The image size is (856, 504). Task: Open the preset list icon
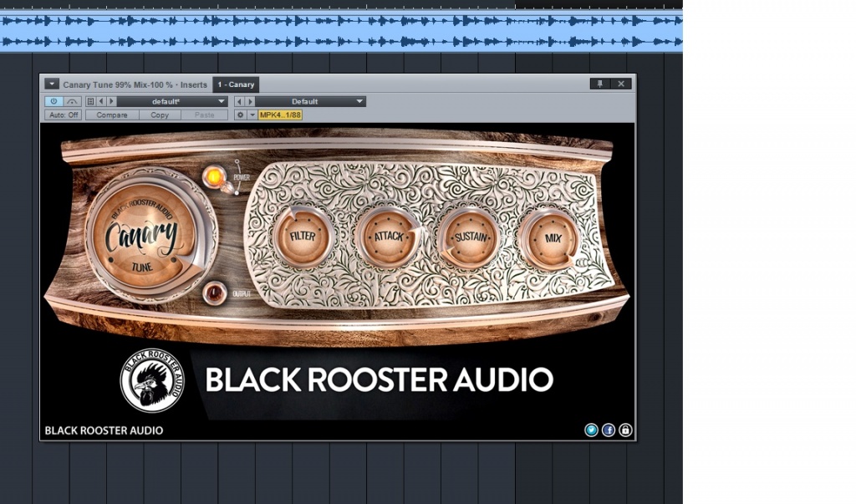[x=90, y=102]
